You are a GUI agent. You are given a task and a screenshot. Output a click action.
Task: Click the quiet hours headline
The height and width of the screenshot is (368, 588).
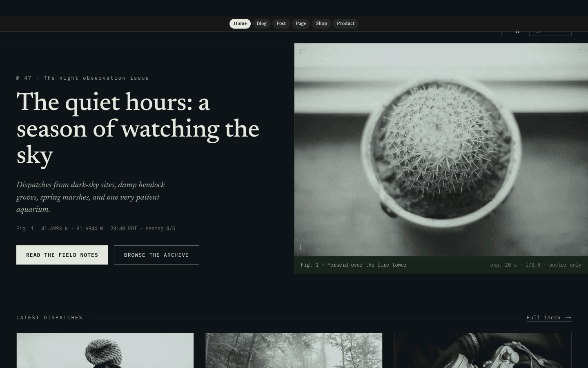click(138, 129)
